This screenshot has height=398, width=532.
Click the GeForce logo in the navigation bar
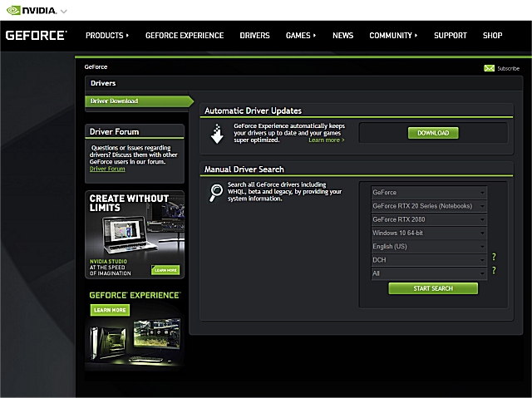36,35
